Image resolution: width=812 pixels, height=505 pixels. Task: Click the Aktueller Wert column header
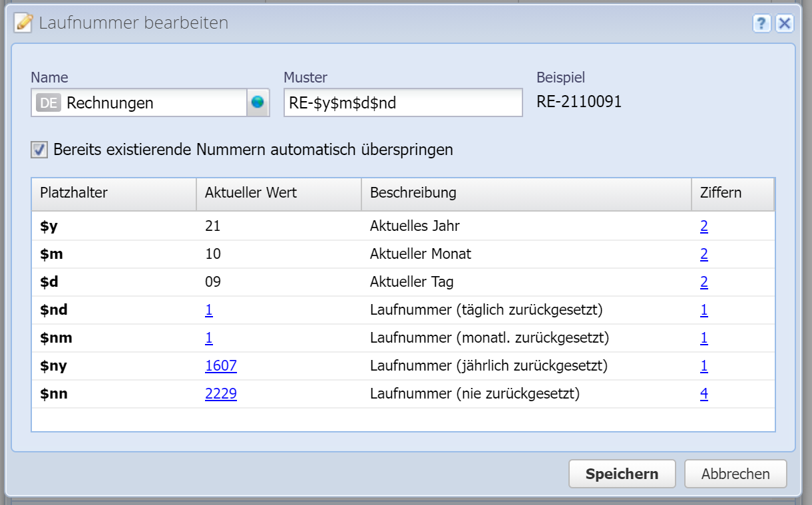(278, 194)
